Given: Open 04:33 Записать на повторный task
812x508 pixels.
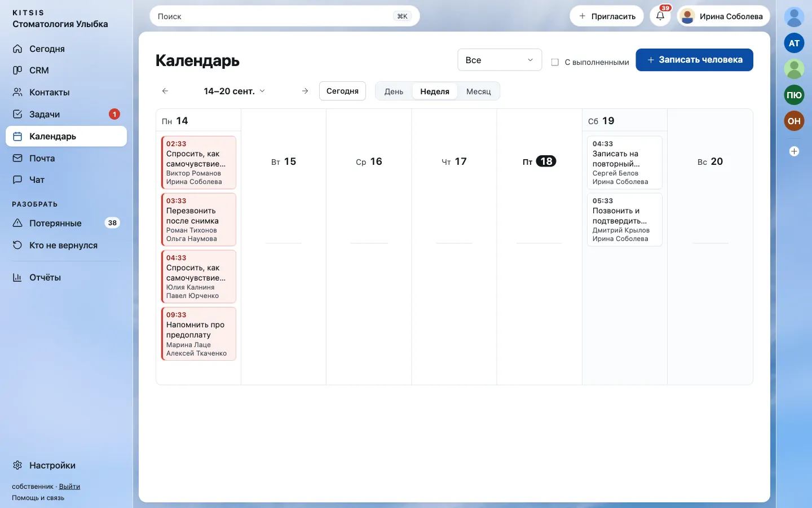Looking at the screenshot, I should (625, 163).
